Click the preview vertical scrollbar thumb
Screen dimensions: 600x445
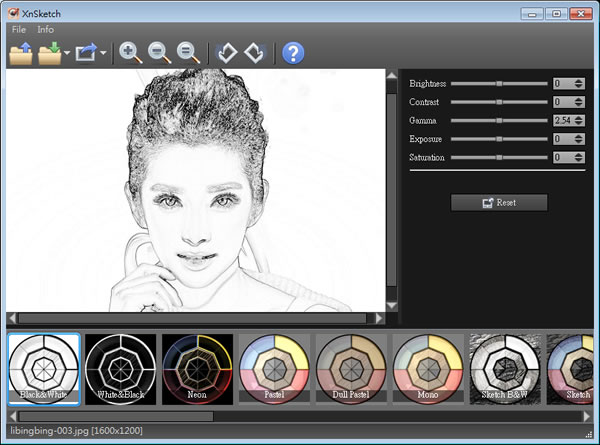point(391,190)
